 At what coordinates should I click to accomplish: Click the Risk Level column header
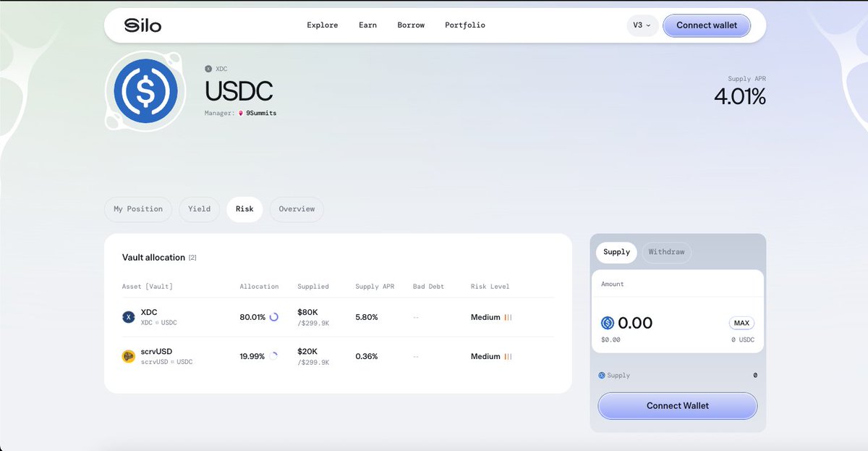[x=490, y=287]
